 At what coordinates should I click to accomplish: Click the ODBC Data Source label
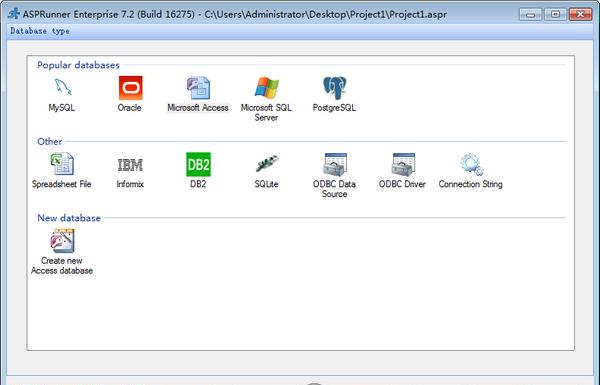[x=334, y=189]
